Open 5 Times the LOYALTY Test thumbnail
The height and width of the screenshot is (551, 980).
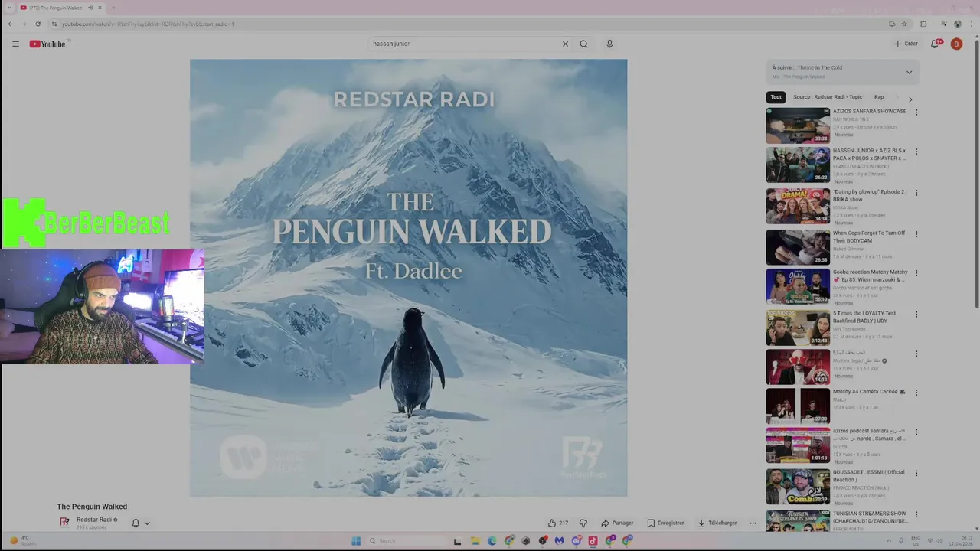point(798,328)
